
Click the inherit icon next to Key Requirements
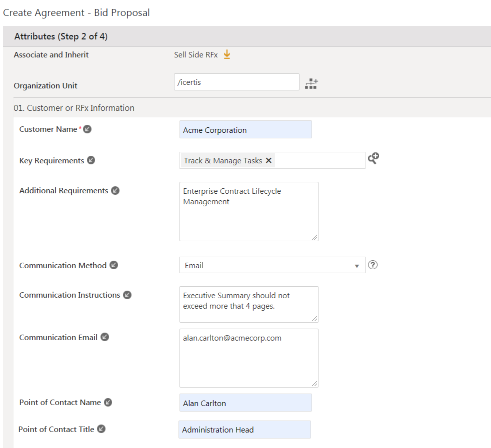(x=91, y=160)
